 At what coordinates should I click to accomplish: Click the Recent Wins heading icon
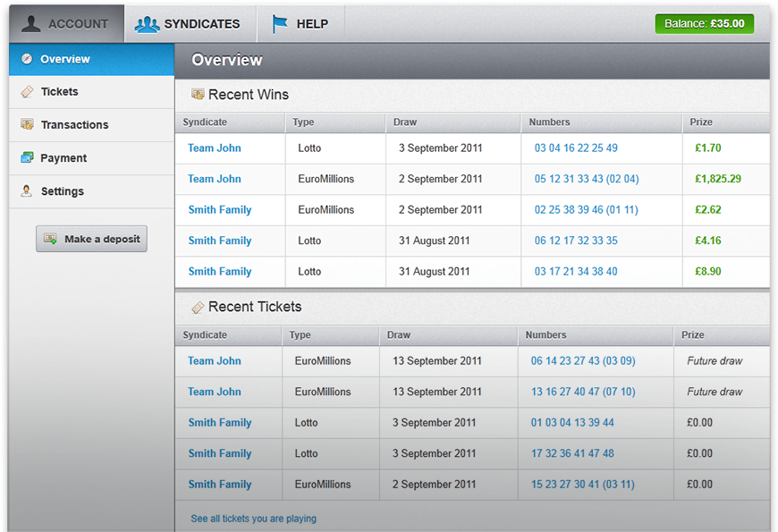tap(198, 94)
